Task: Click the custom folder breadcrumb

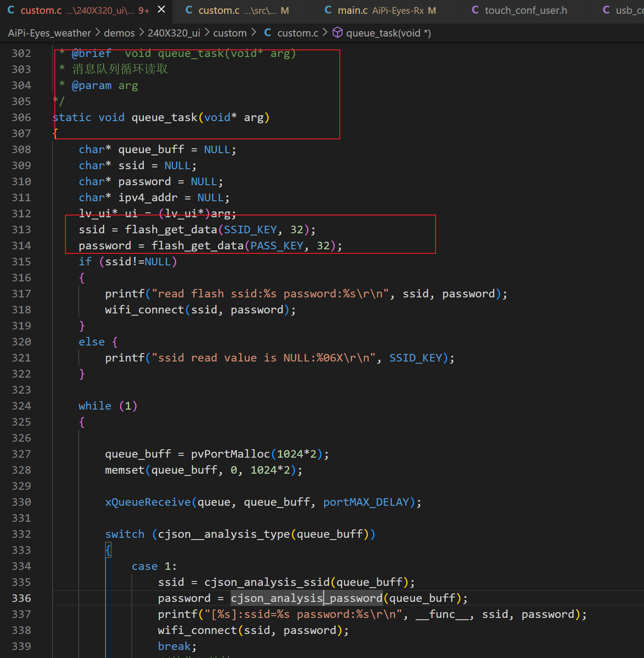Action: (x=230, y=33)
